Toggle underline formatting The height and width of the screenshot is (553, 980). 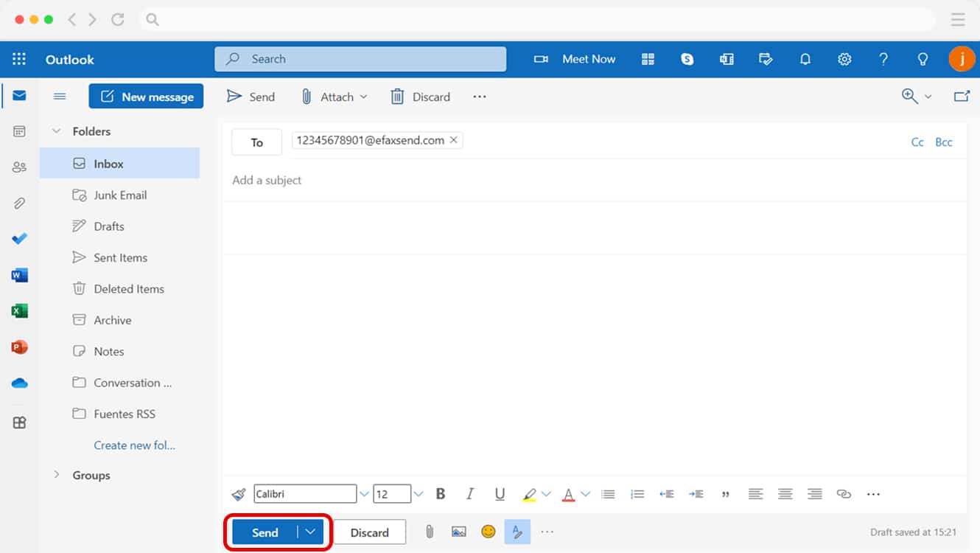[x=500, y=493]
